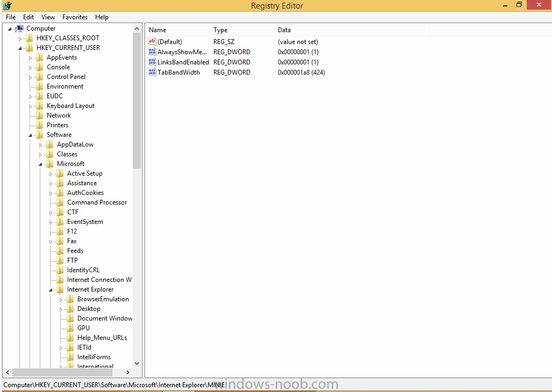Viewport: 552px width, 392px height.
Task: Collapse the Internet Explorer key
Action: [x=51, y=290]
